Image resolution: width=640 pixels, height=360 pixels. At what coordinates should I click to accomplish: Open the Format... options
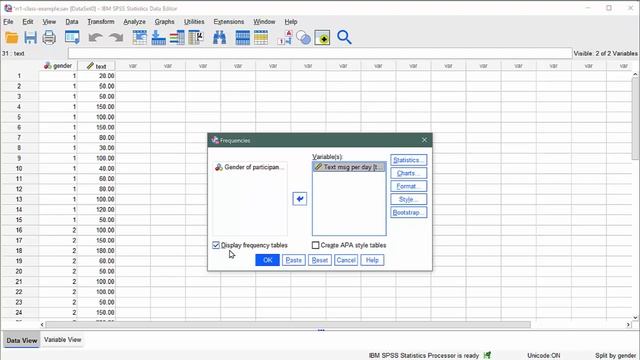pos(409,186)
